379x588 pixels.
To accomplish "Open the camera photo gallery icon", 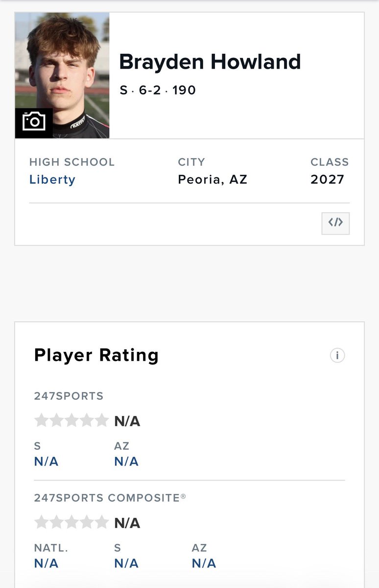I will click(34, 121).
